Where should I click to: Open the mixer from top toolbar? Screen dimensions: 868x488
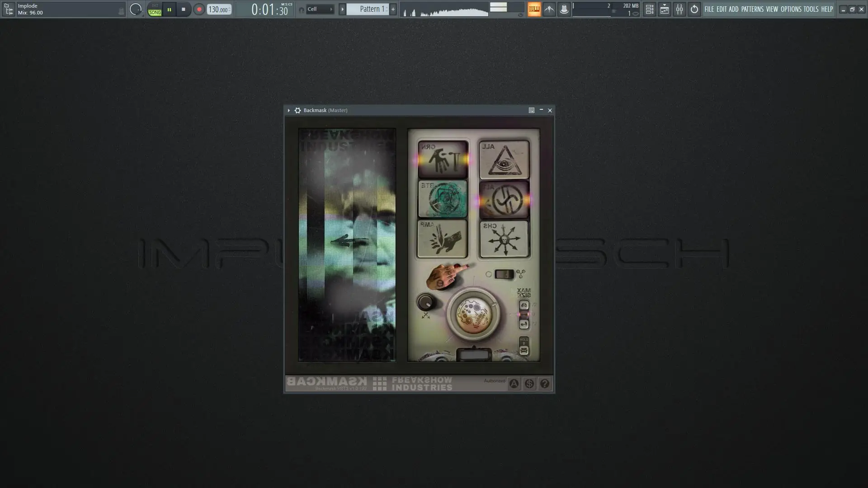tap(679, 9)
